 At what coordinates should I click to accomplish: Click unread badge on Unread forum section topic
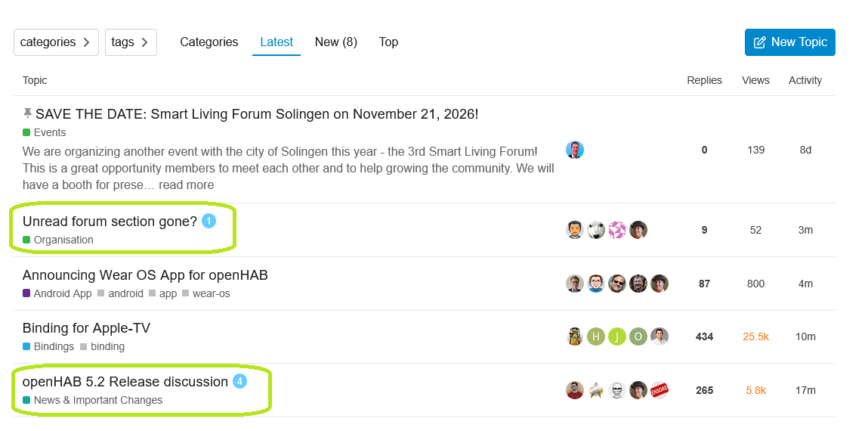tap(209, 222)
